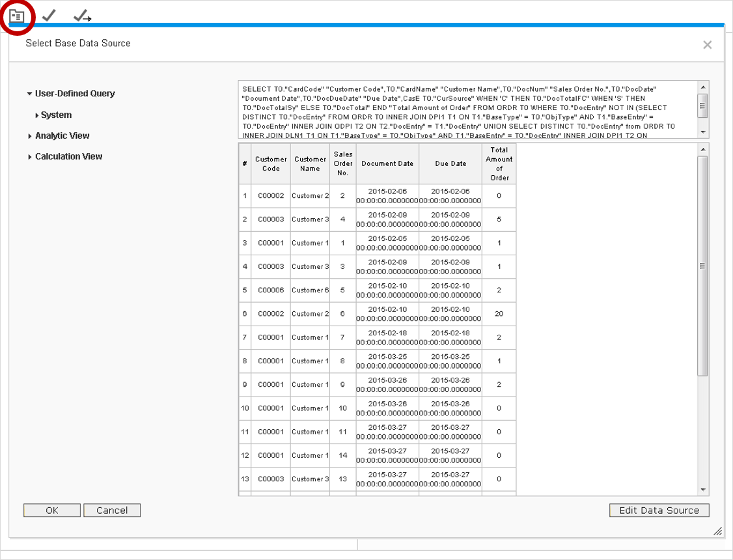Expand the System folder arrow

[x=36, y=115]
